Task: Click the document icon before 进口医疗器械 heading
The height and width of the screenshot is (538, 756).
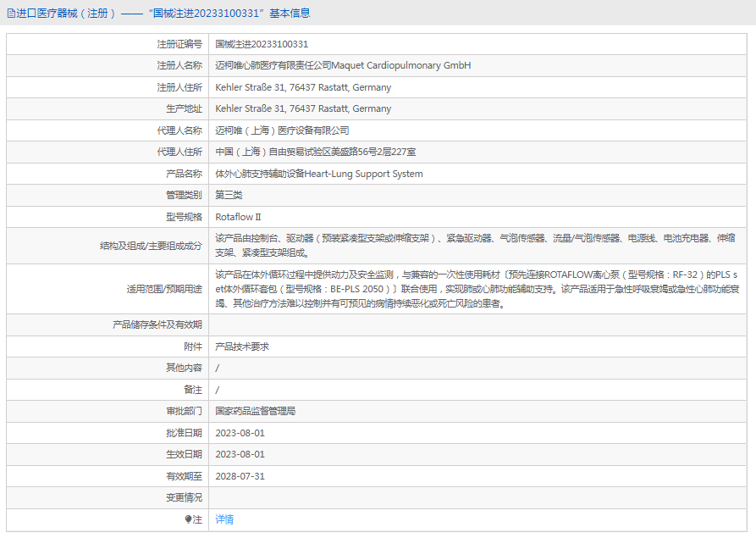Action: click(x=11, y=14)
